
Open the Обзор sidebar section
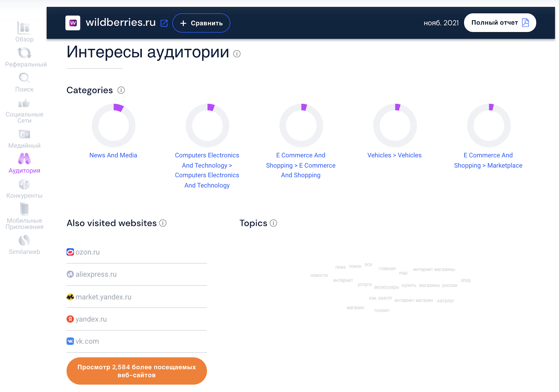pos(24,32)
